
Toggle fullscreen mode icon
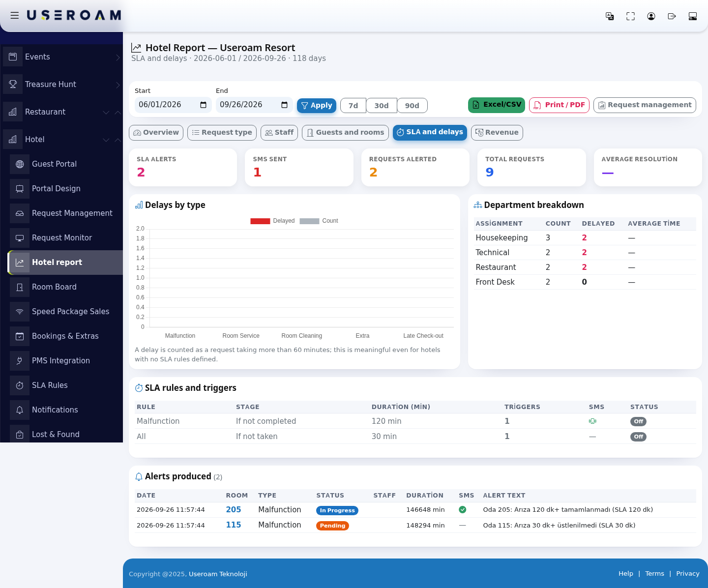pos(630,16)
